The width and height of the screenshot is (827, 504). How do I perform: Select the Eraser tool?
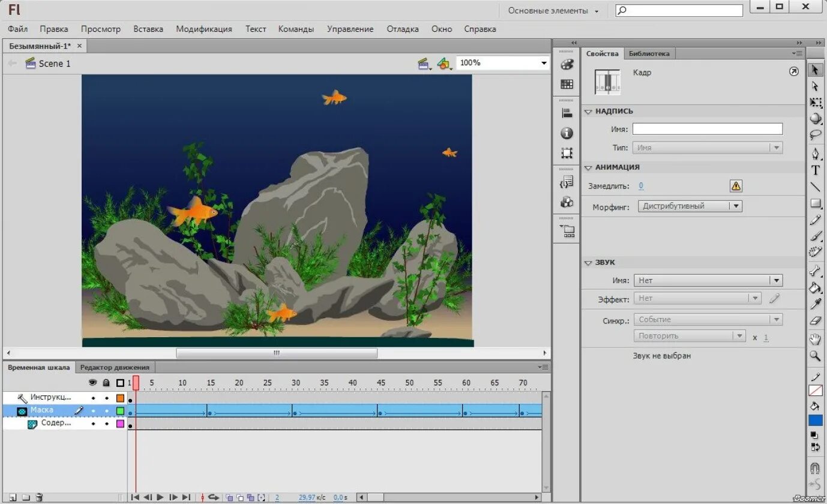tap(815, 321)
